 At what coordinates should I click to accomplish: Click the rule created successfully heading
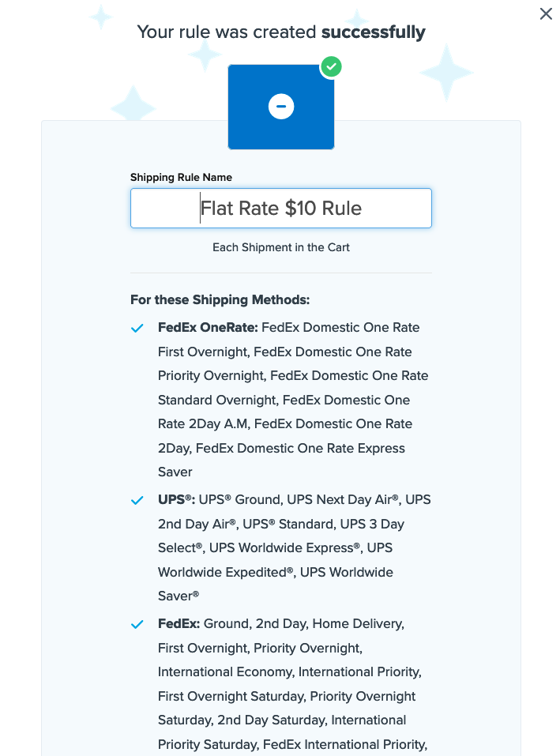tap(281, 32)
